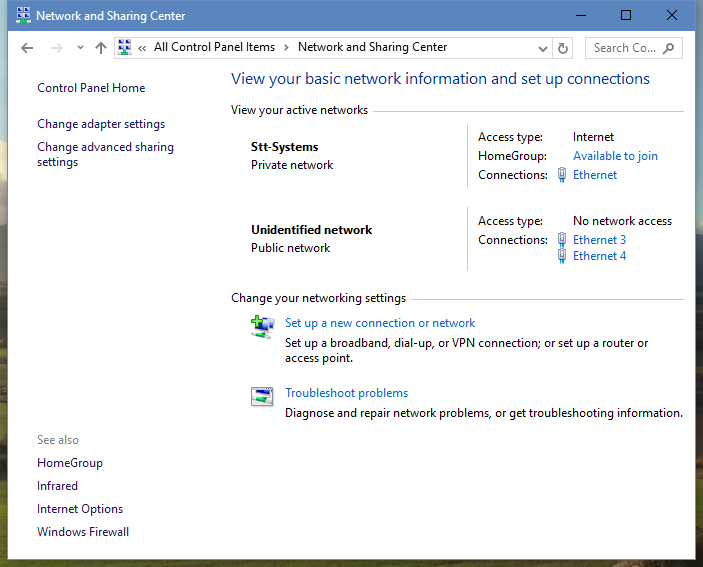703x567 pixels.
Task: Minimize the Network and Sharing Center window
Action: tap(581, 15)
